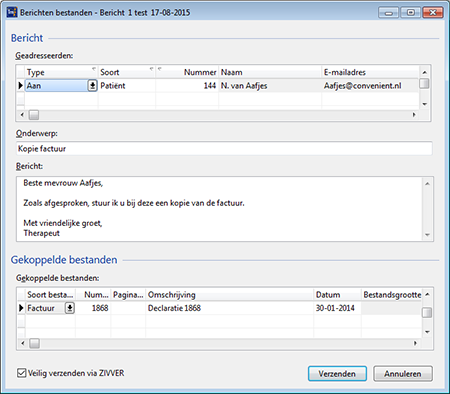Select the Datum column header
The width and height of the screenshot is (450, 394).
click(x=337, y=295)
